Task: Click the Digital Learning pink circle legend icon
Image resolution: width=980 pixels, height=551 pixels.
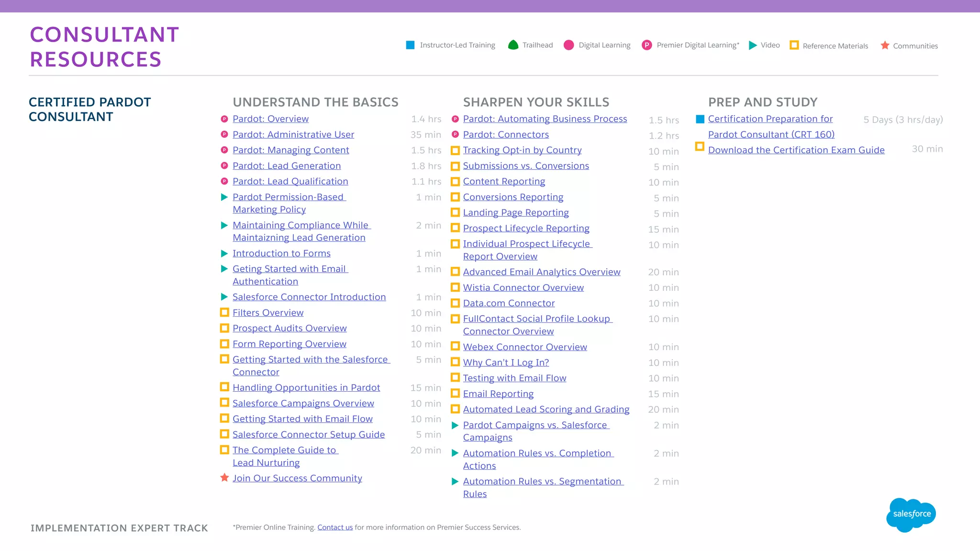Action: 568,45
